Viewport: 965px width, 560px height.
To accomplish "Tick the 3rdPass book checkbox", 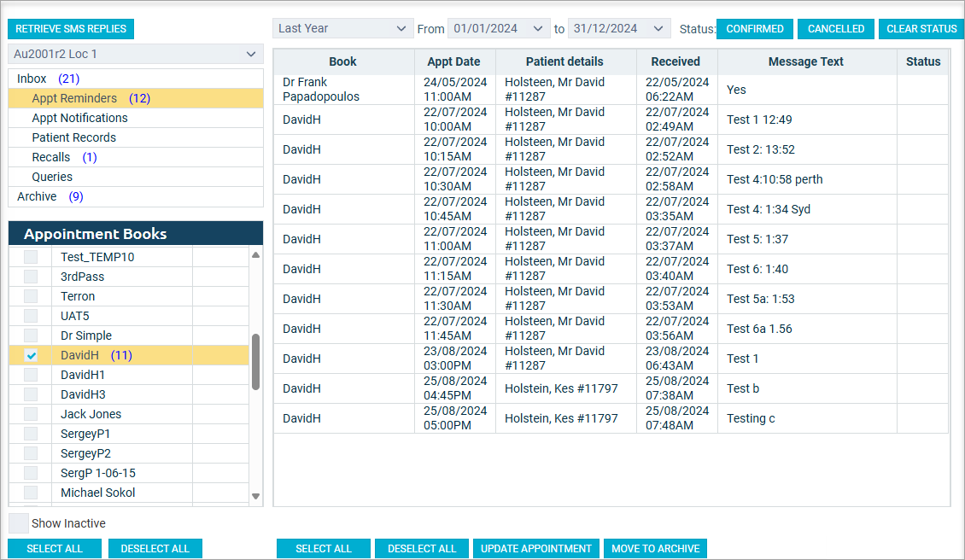I will pyautogui.click(x=31, y=277).
